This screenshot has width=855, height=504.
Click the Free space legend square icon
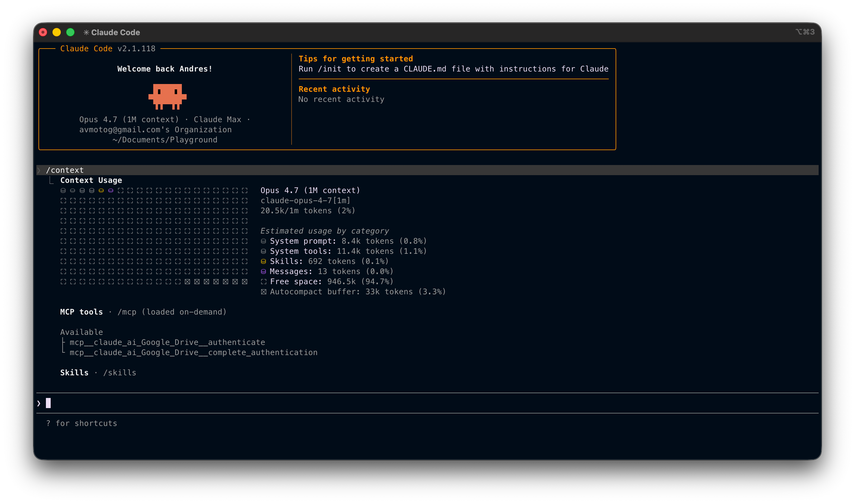(263, 282)
